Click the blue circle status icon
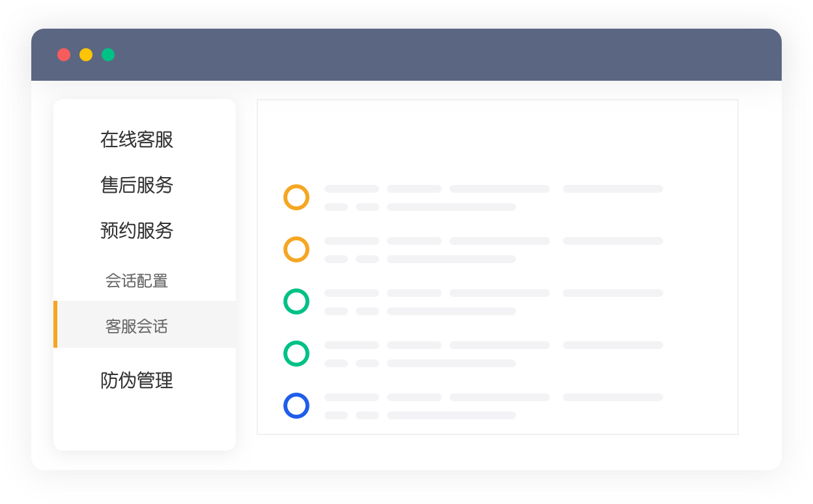The width and height of the screenshot is (813, 504). tap(296, 406)
